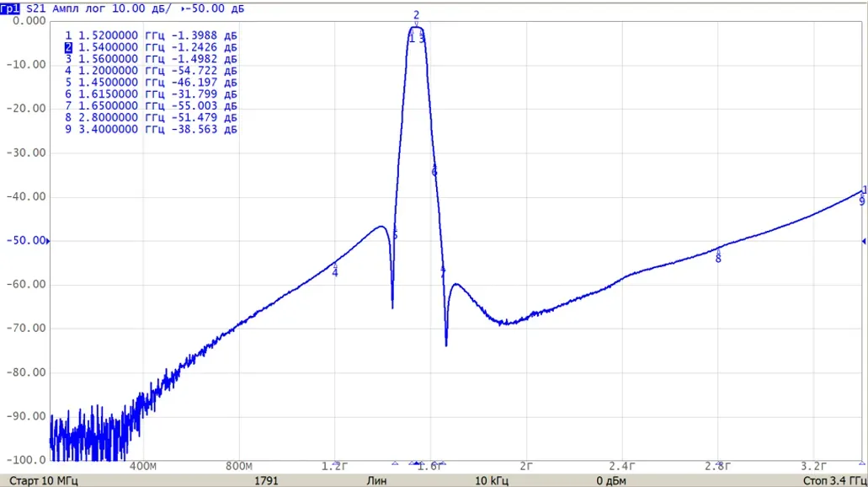Select marker 8 row at 2.8000000 ГГц
Screen dimensions: 868x487
tap(151, 117)
